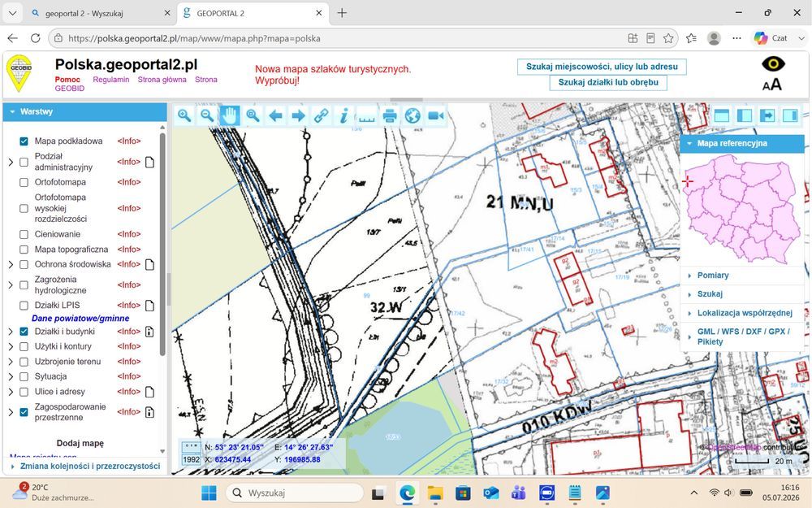The height and width of the screenshot is (508, 812).
Task: Uncheck the Mapa podkładowa layer
Action: click(x=24, y=141)
